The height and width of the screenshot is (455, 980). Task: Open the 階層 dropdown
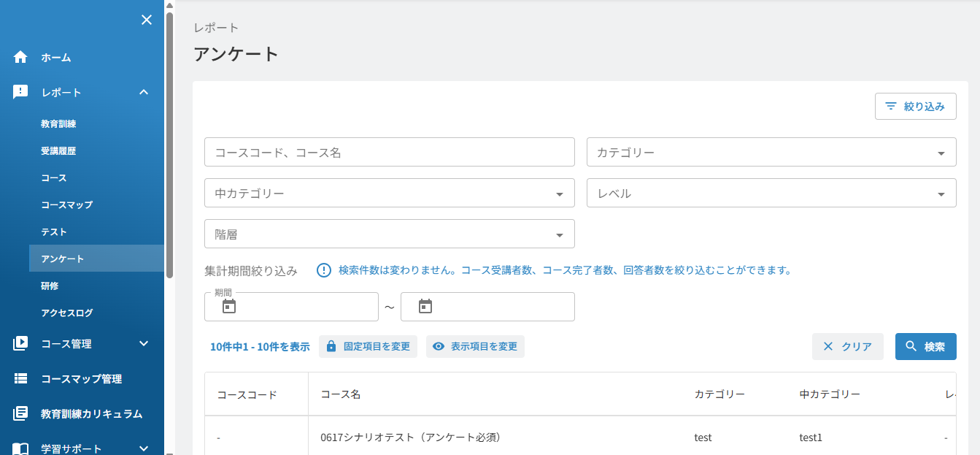click(x=390, y=234)
